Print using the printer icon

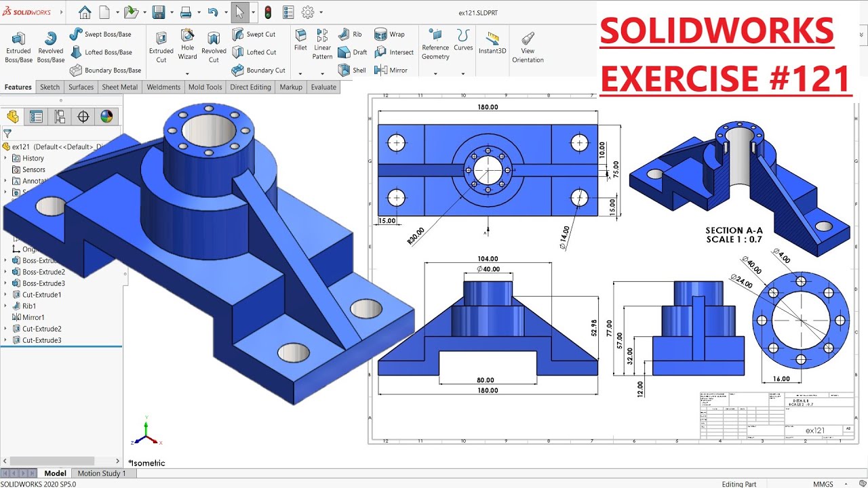coord(185,12)
